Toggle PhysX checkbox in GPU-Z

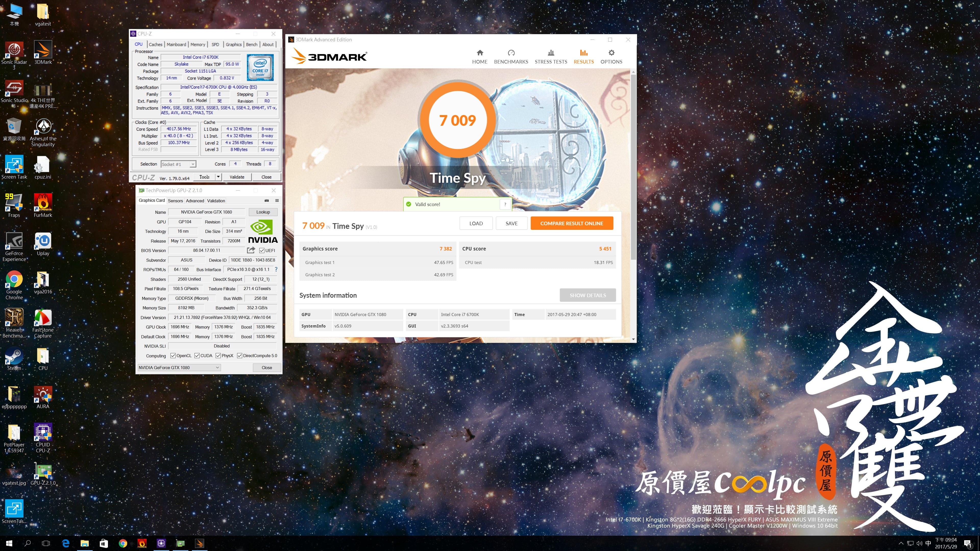pyautogui.click(x=218, y=356)
